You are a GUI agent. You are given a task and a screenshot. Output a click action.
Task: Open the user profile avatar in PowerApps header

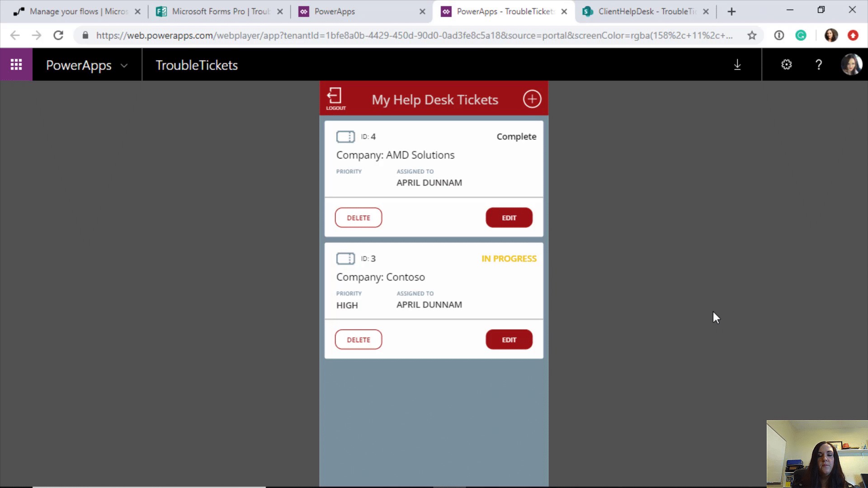(852, 65)
